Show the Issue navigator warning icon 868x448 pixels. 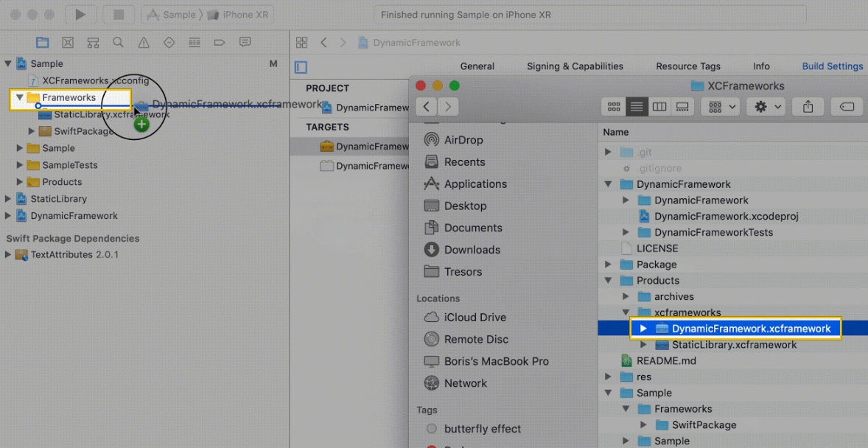(144, 42)
